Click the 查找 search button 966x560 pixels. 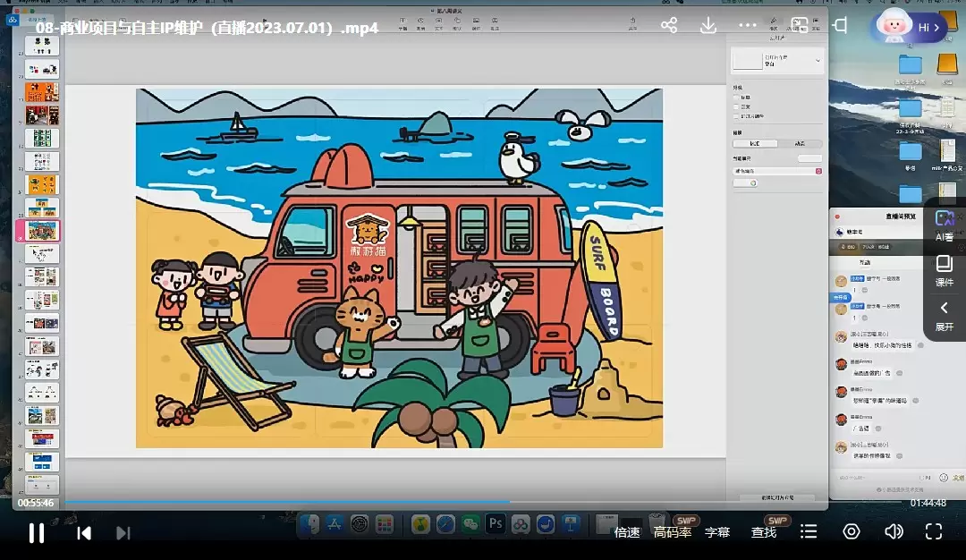[764, 532]
